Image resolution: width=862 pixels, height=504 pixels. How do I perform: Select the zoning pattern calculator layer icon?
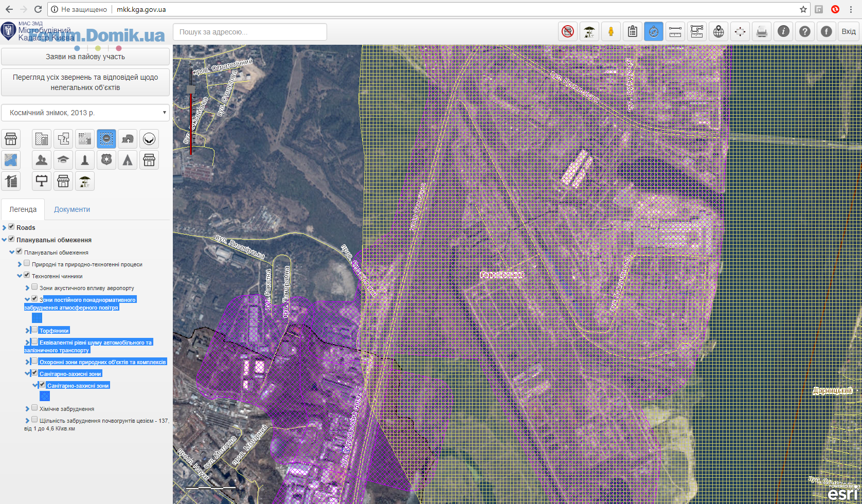coord(85,139)
